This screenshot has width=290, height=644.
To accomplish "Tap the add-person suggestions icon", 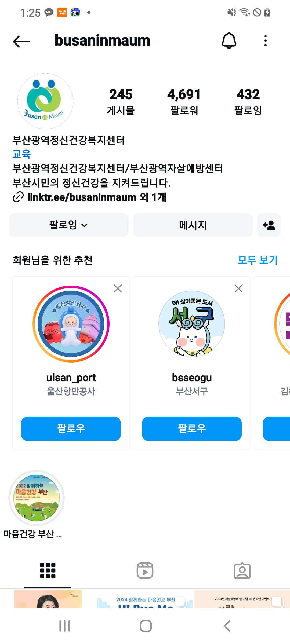I will coord(269,225).
